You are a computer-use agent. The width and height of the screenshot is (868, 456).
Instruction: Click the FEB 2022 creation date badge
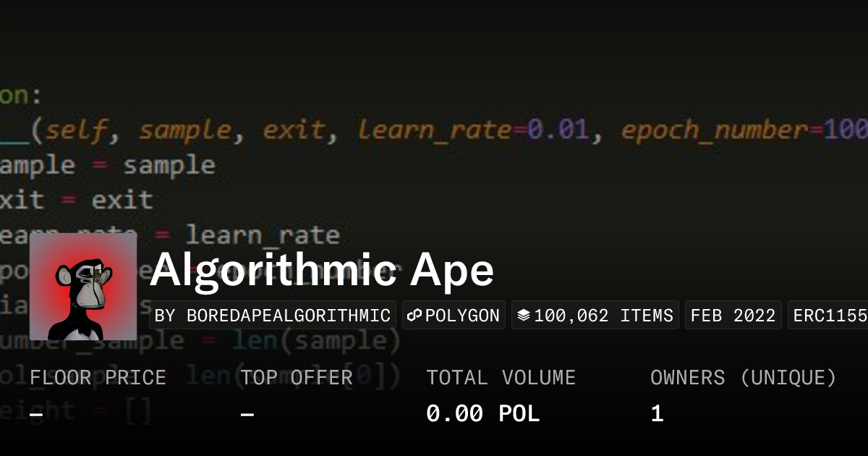[733, 314]
